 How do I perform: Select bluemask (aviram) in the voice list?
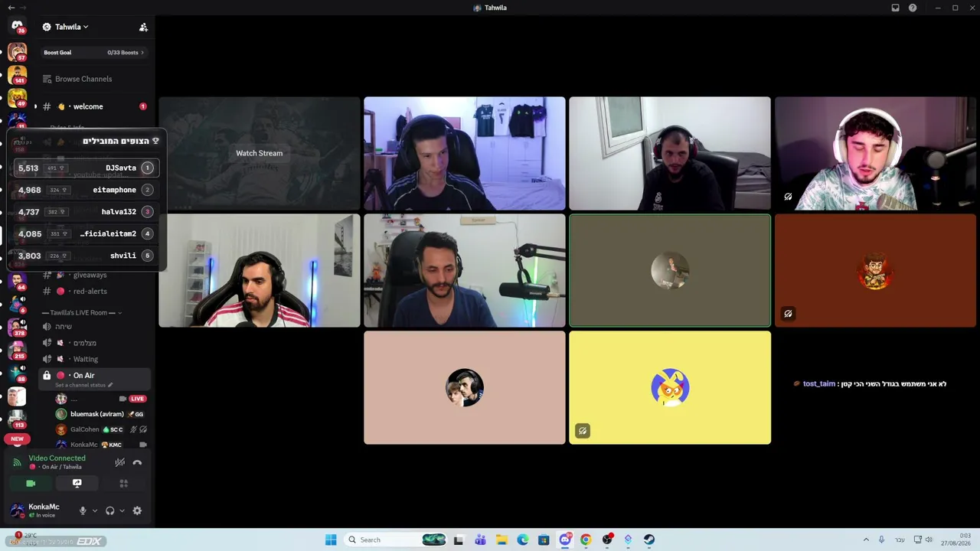tap(101, 414)
